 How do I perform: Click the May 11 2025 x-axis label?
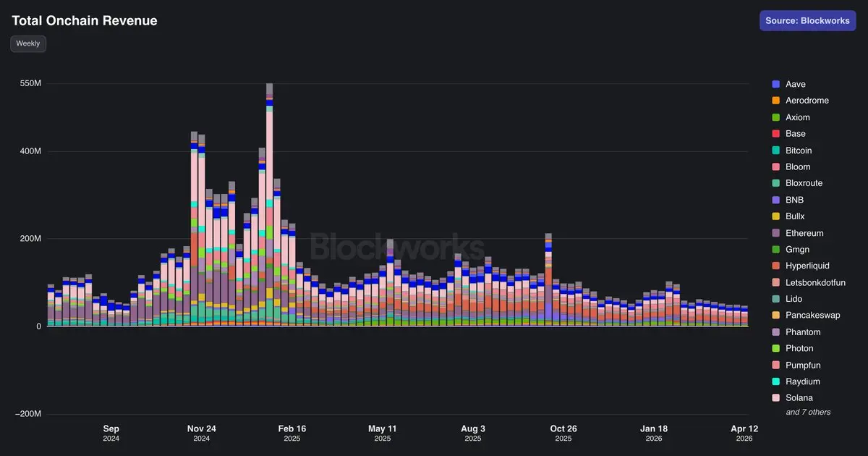pos(383,433)
